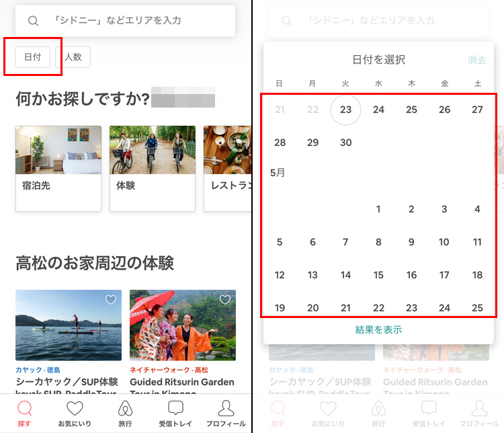Select April 26 in the calendar
Viewport: 504px width, 433px height.
[x=445, y=110]
